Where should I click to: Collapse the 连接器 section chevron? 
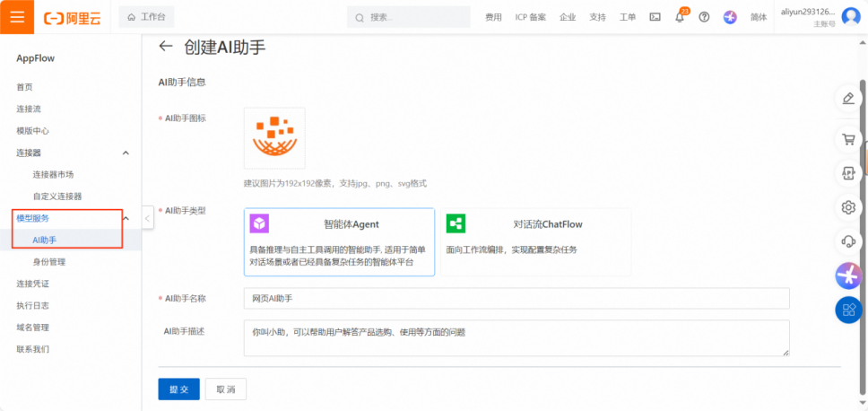click(126, 153)
